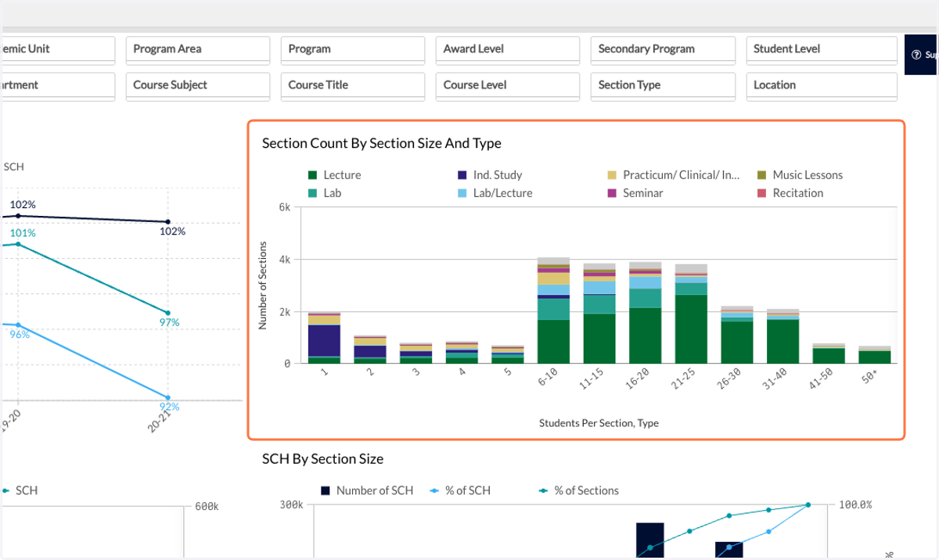
Task: Click the 97% data point label
Action: click(170, 323)
